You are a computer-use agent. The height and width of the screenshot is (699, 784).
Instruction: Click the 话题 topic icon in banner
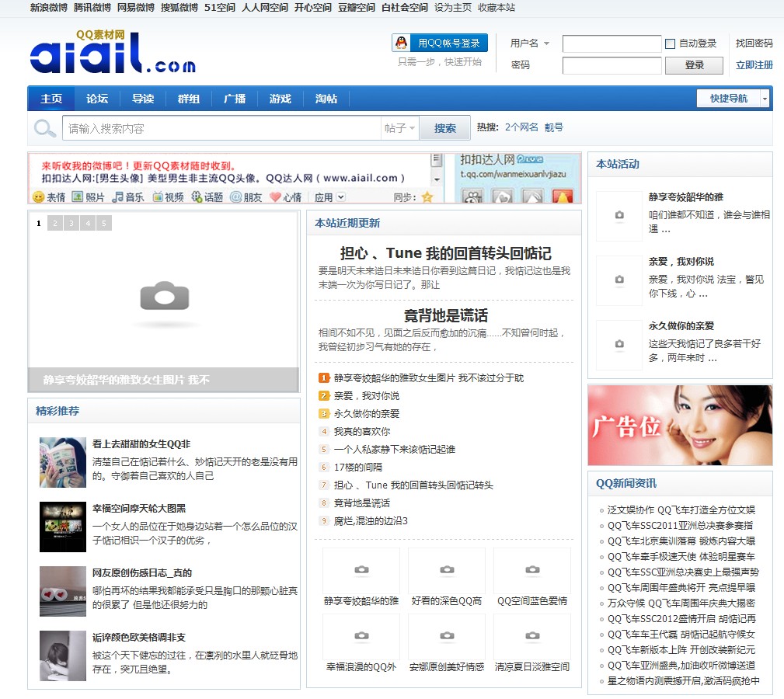point(197,196)
